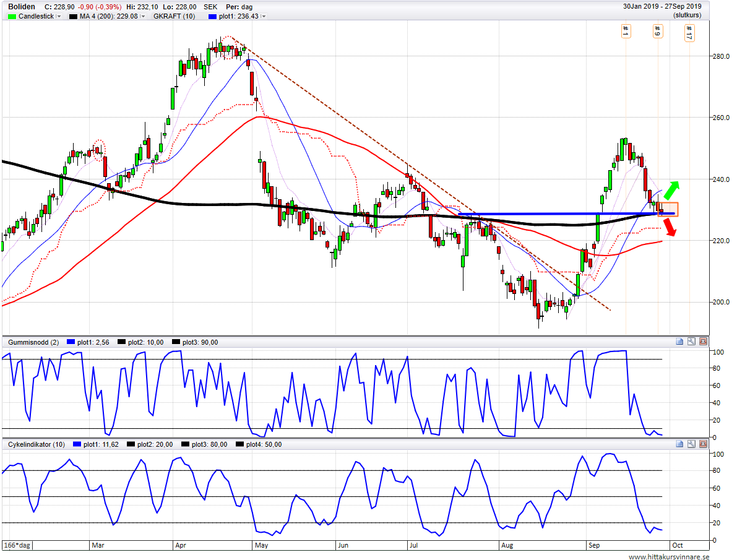Click the Sep month label on time axis

point(594,545)
